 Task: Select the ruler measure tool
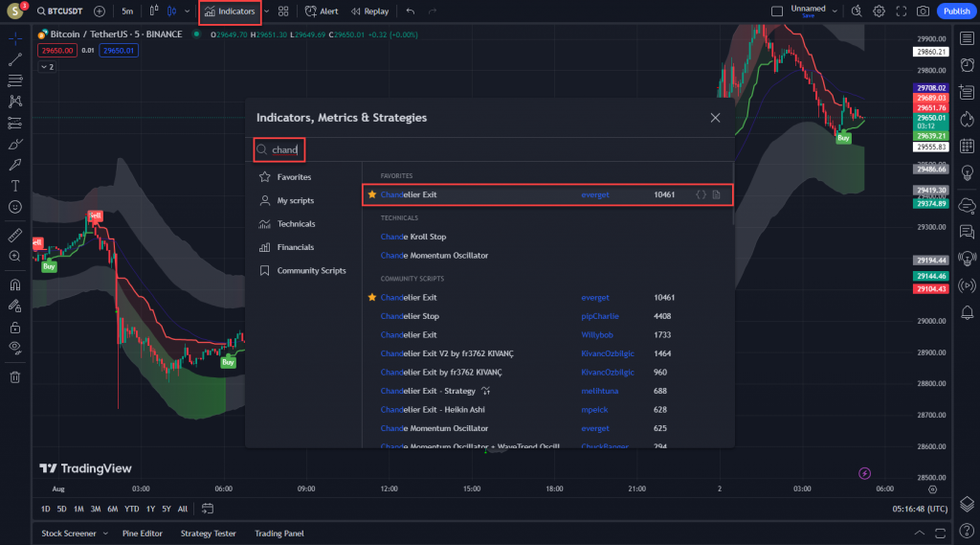click(x=15, y=236)
